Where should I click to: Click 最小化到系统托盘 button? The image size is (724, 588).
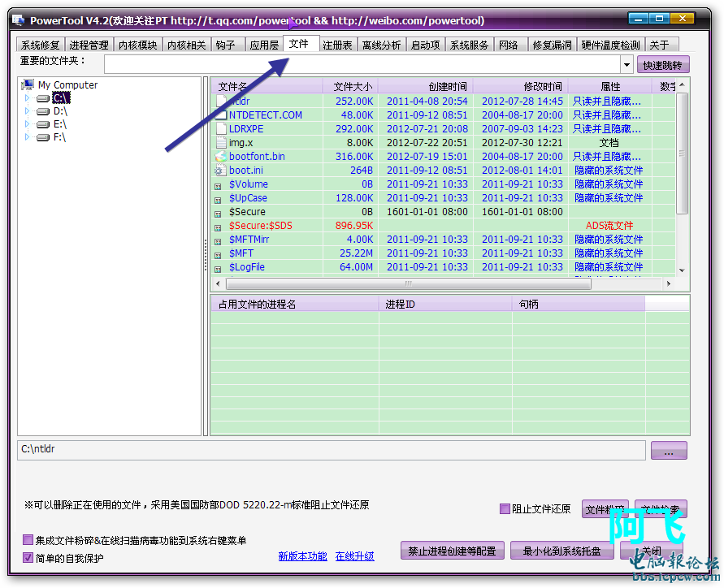pyautogui.click(x=561, y=551)
